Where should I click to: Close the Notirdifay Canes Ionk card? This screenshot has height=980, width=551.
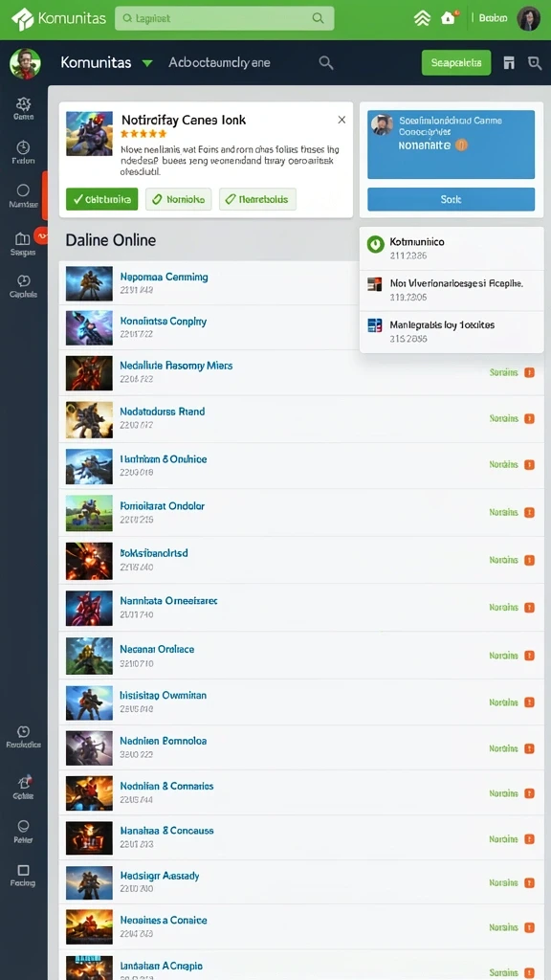[x=342, y=120]
